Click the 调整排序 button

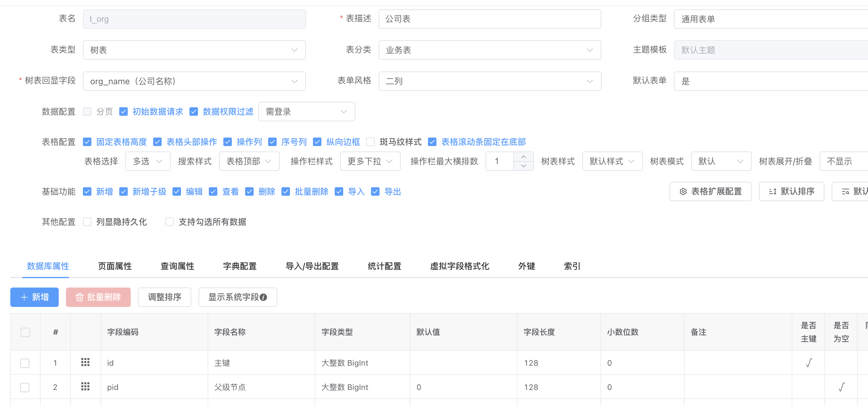click(x=164, y=297)
